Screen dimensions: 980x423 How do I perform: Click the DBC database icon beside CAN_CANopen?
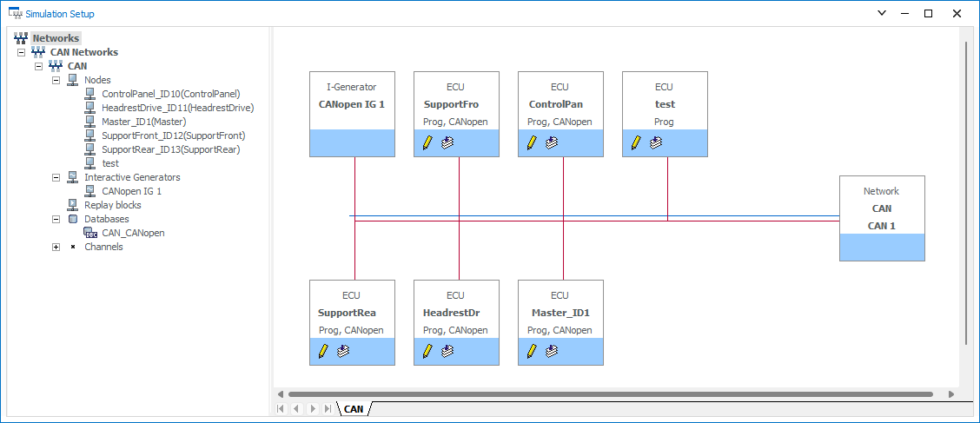point(90,233)
